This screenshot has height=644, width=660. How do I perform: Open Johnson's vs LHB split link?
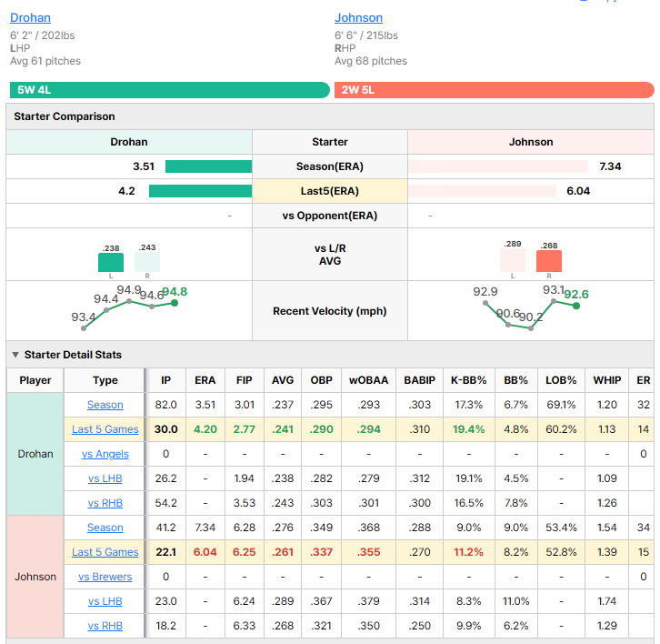point(105,601)
